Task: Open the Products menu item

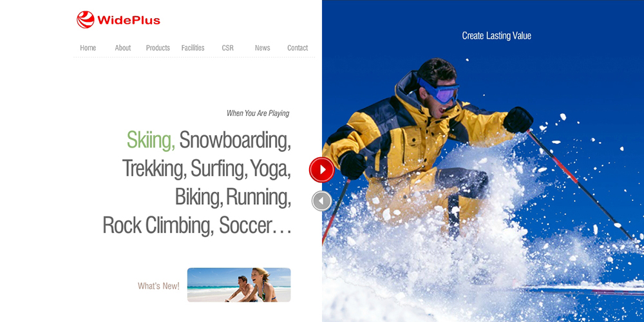Action: [x=158, y=48]
